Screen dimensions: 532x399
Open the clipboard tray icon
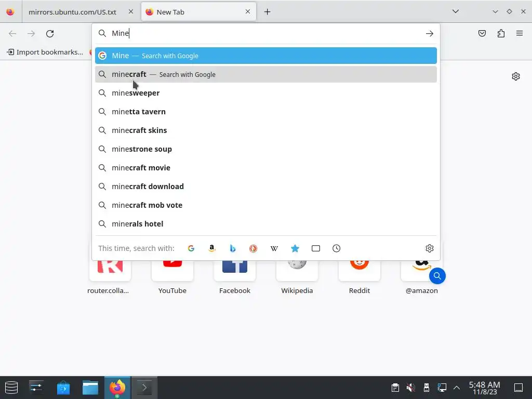pyautogui.click(x=395, y=388)
